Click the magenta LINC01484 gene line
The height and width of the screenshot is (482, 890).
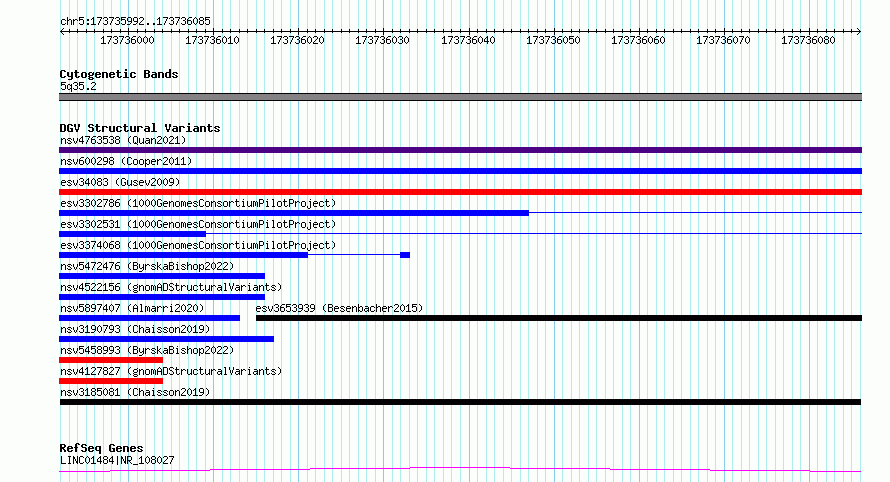tap(460, 470)
